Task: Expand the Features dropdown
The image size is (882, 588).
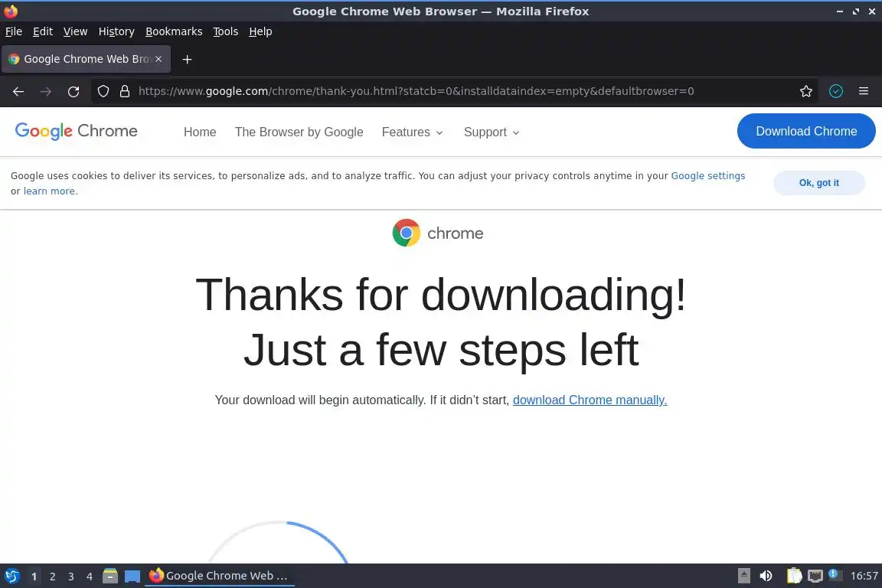Action: [x=413, y=132]
